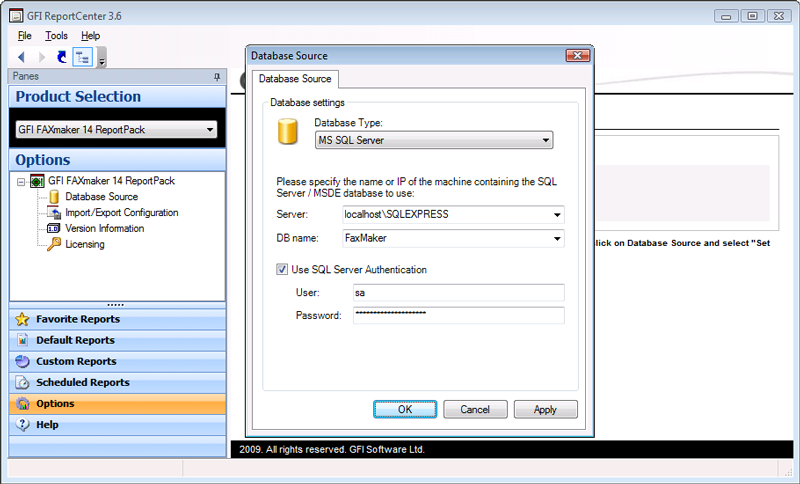Open the Scheduled Reports pane
Viewport: 800px width, 484px height.
[x=117, y=383]
